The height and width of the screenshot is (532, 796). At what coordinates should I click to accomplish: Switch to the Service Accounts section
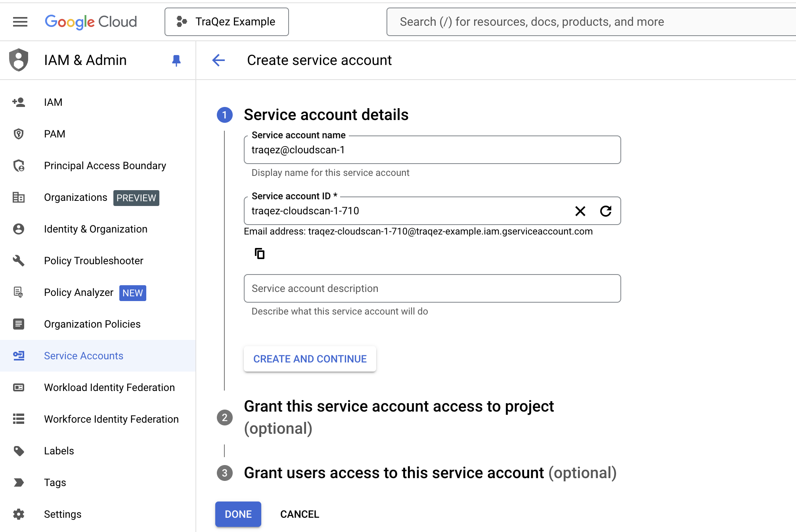pos(83,356)
